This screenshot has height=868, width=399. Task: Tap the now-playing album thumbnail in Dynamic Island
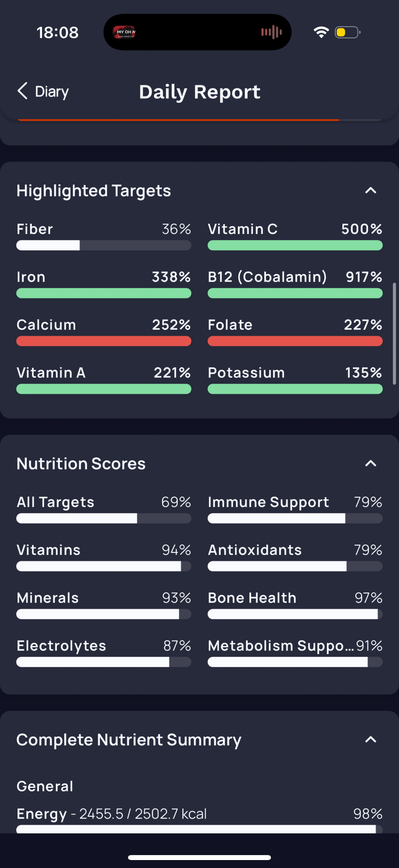tap(124, 32)
